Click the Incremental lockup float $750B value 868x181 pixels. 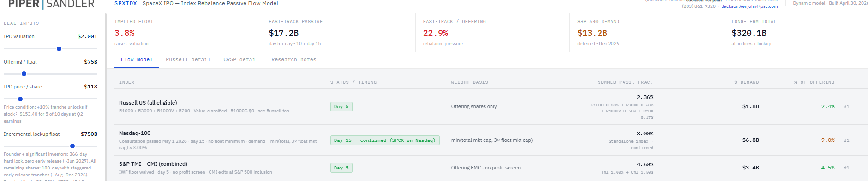click(89, 134)
